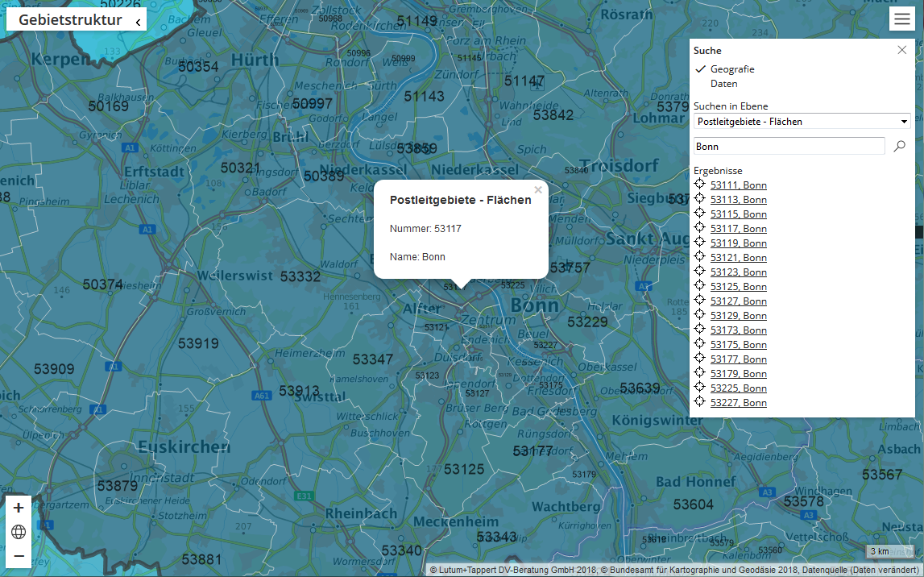Click the search text field containing Bonn

click(789, 146)
